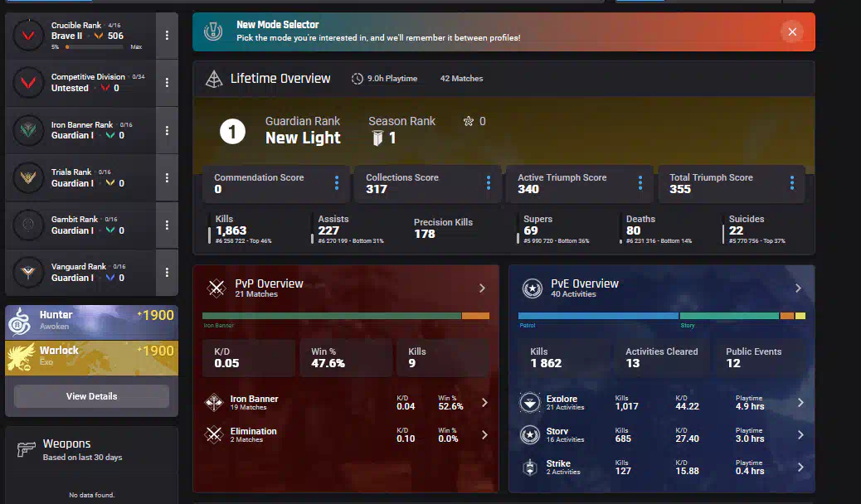Open Competitive Division three-dot menu
Viewport: 861px width, 504px height.
tap(167, 83)
